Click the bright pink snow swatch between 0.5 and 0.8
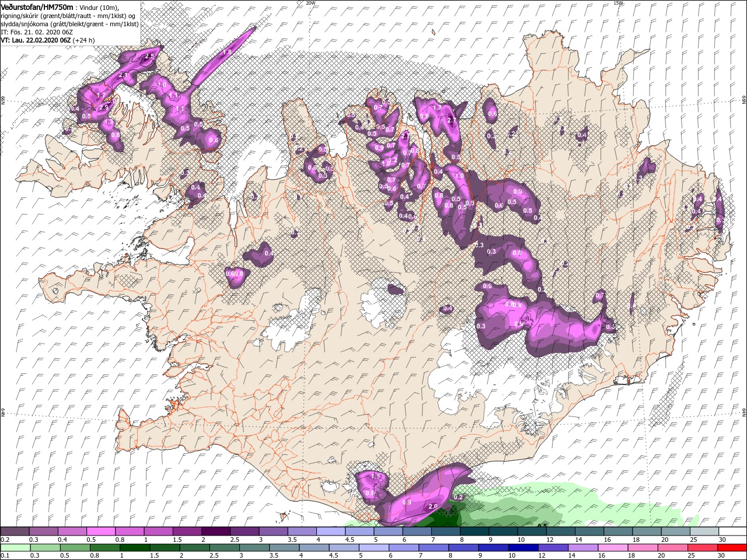 100,531
